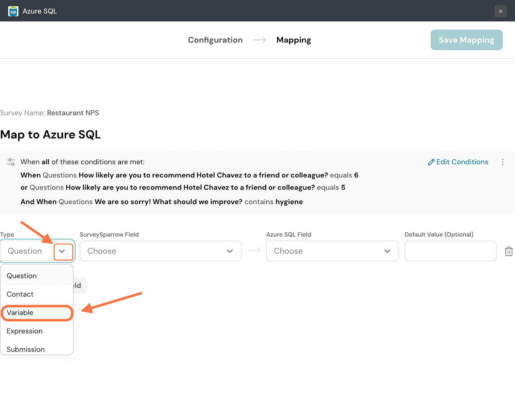Click the Azure SQL database logo icon
This screenshot has width=515, height=420.
click(13, 11)
